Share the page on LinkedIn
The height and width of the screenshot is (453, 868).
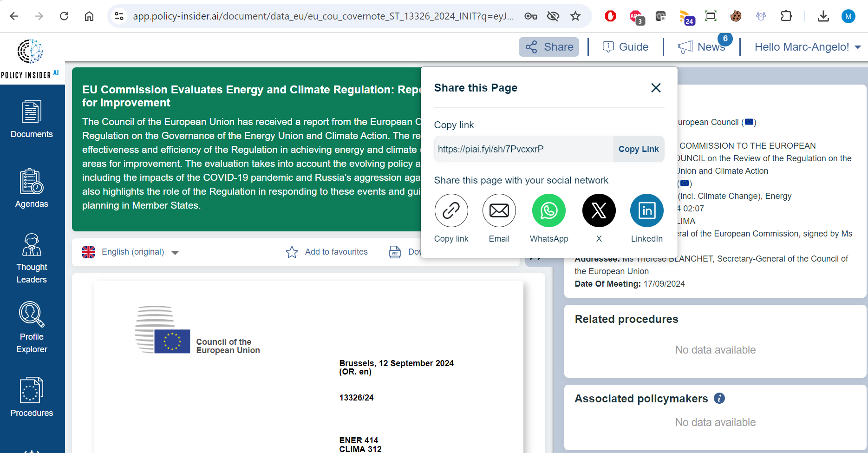646,210
